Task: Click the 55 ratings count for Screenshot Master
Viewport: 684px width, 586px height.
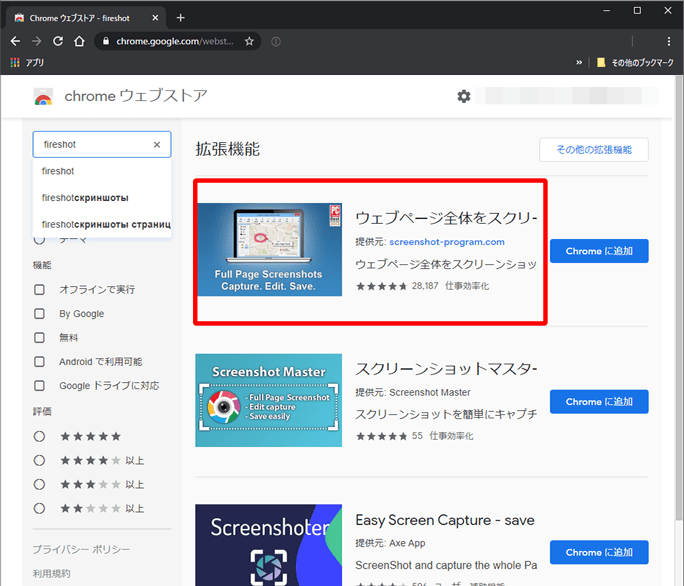Action: [x=417, y=436]
